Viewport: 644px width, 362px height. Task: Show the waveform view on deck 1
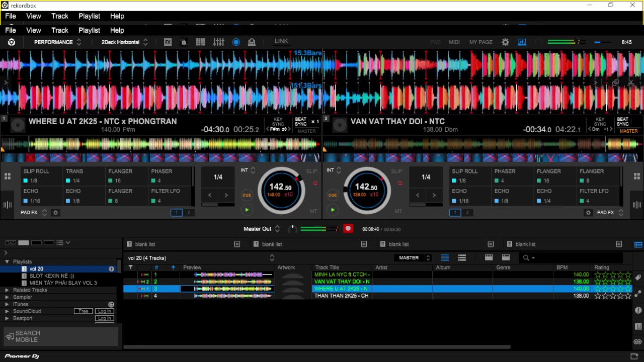tap(8, 205)
